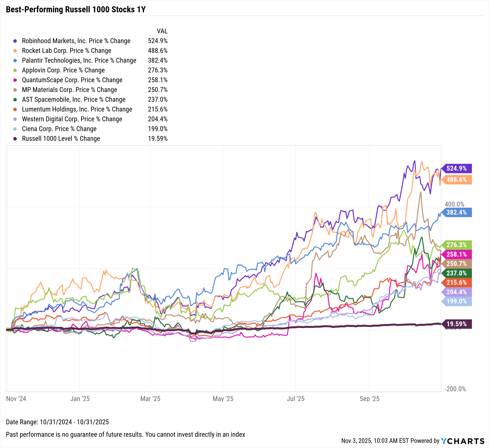Viewport: 489px width, 448px height.
Task: Click the 19.59% Russell 1000 flag
Action: click(x=456, y=324)
